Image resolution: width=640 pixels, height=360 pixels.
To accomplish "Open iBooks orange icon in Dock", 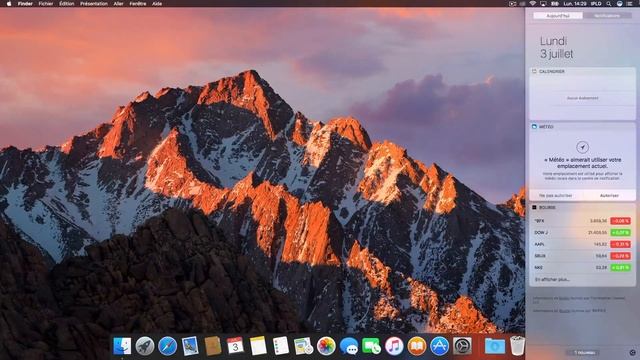I will click(417, 346).
